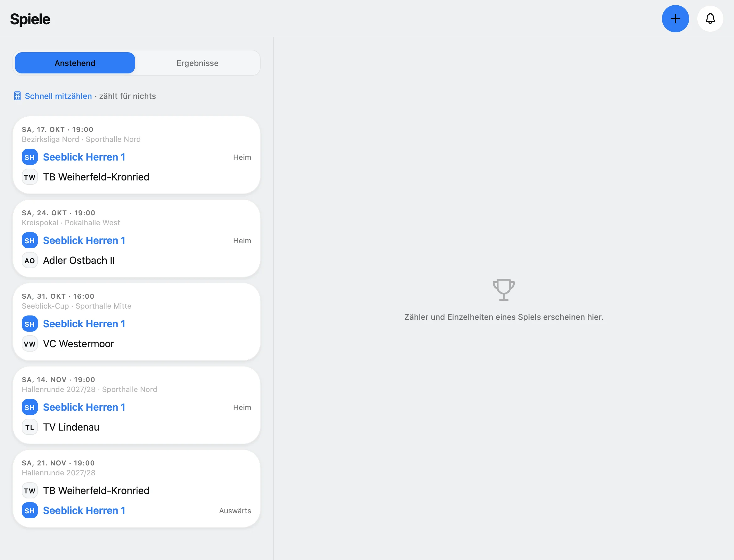
Task: Click the date SA, 17. OKT · 19:00
Action: pos(58,129)
